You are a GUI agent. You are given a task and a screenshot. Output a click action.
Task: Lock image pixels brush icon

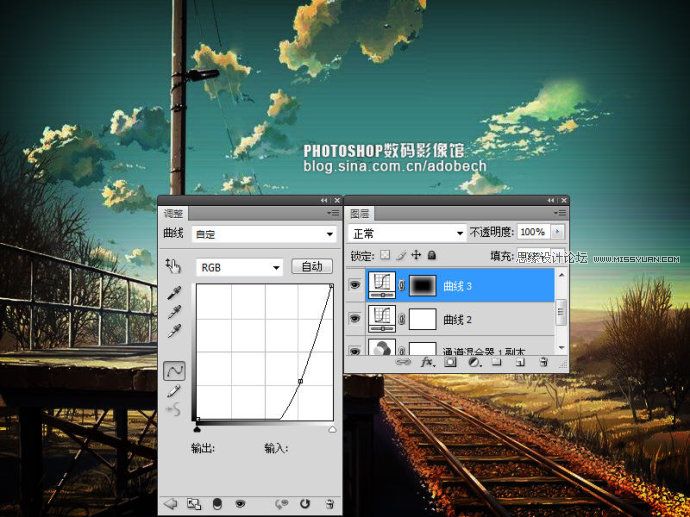(400, 255)
